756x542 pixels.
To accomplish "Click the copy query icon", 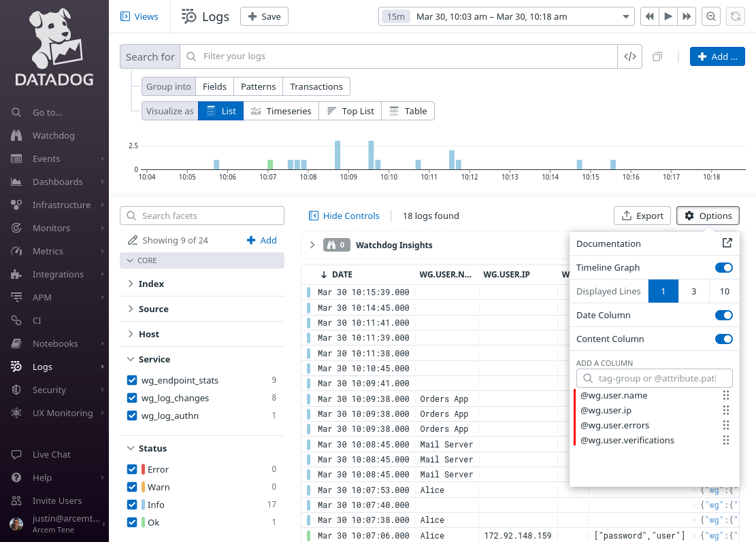I will click(657, 56).
